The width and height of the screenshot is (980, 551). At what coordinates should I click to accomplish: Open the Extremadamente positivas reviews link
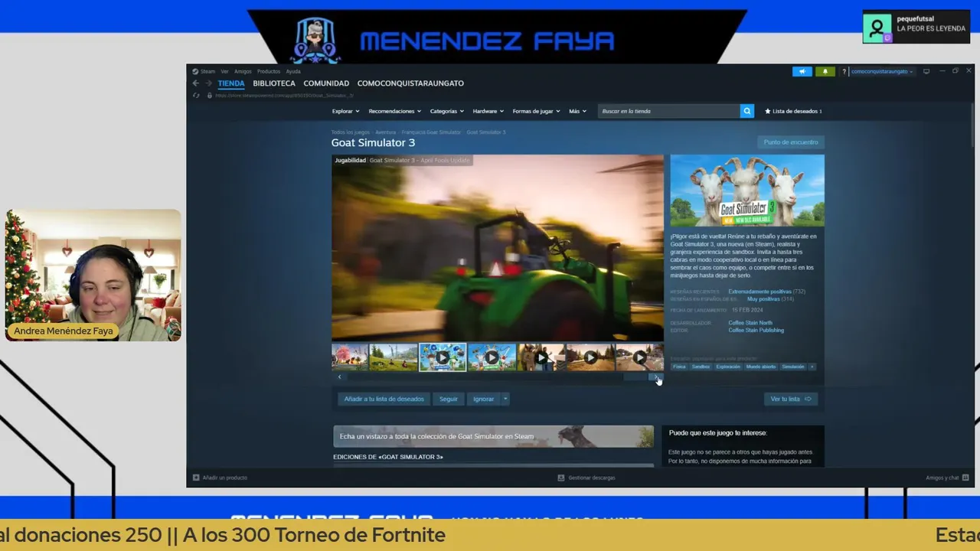click(x=759, y=292)
